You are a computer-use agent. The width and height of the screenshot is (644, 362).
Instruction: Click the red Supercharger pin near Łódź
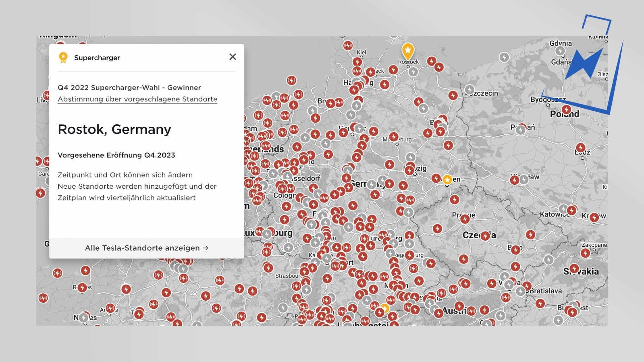581,147
